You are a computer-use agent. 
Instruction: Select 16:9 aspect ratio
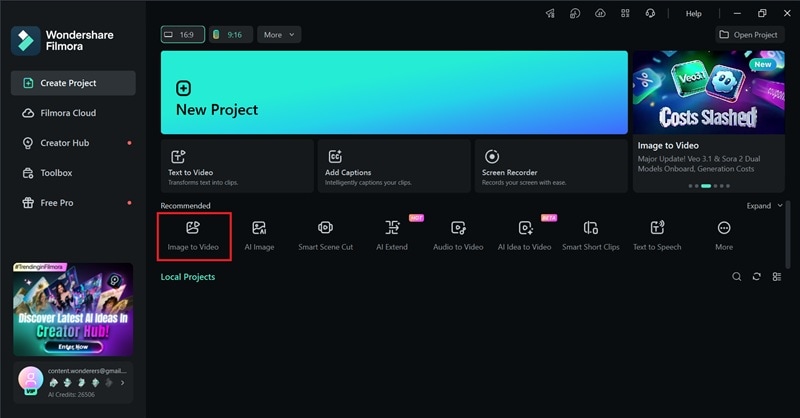click(x=183, y=35)
